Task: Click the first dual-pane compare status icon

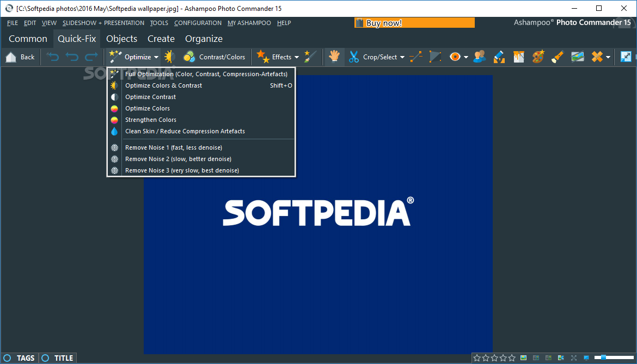Action: tap(536, 358)
